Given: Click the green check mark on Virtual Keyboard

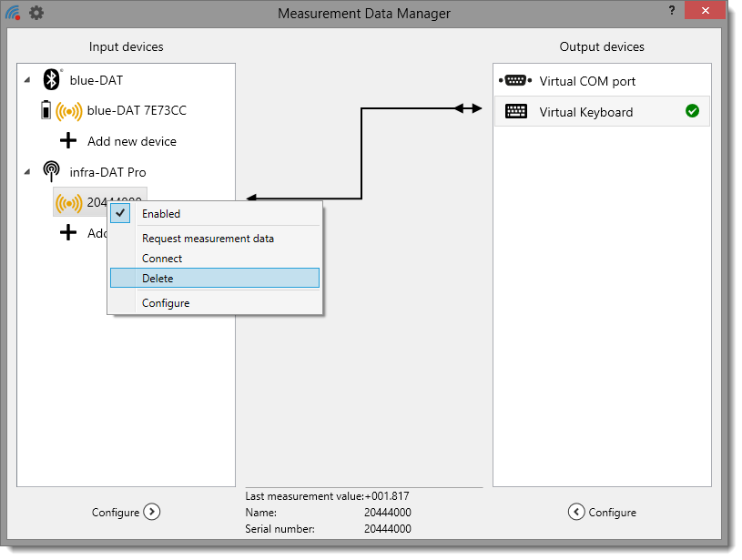Looking at the screenshot, I should pos(692,111).
